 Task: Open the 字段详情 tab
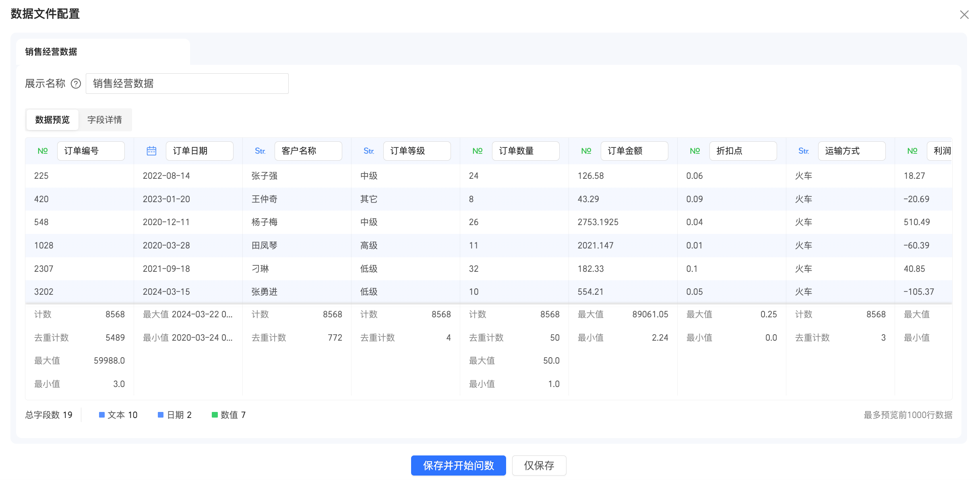point(105,120)
